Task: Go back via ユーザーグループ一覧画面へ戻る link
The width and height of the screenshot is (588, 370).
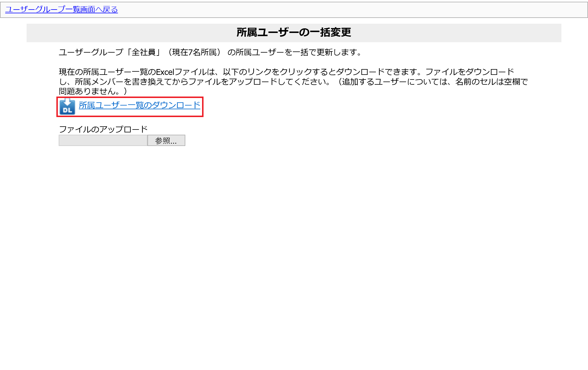Action: (x=62, y=10)
